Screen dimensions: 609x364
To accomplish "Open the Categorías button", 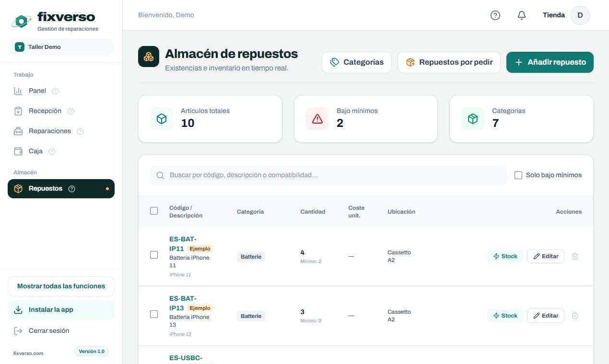I will click(357, 62).
